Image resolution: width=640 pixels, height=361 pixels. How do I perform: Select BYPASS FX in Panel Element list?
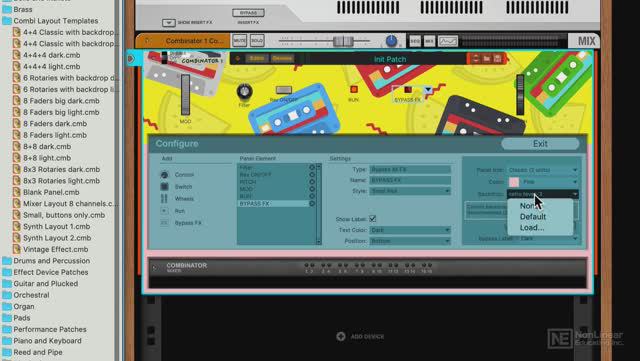(273, 203)
